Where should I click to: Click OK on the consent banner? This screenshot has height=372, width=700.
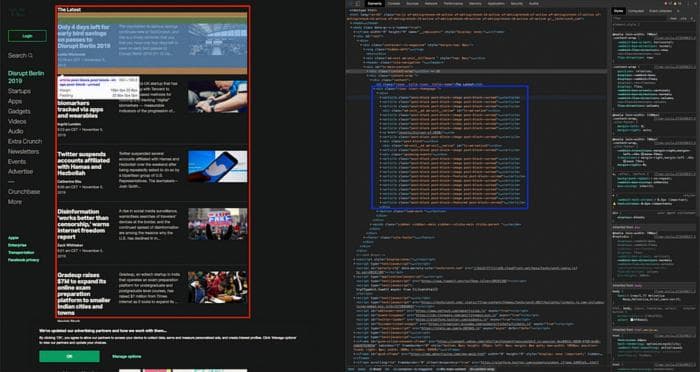(x=69, y=356)
